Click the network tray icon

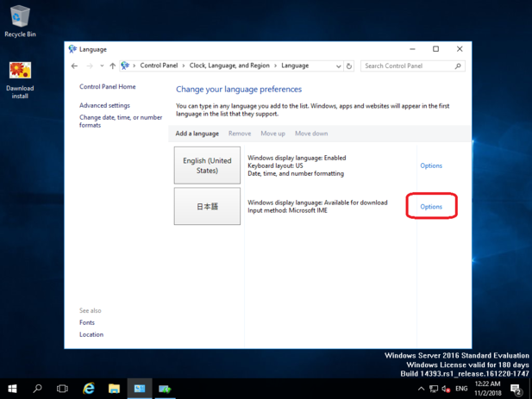pos(434,389)
